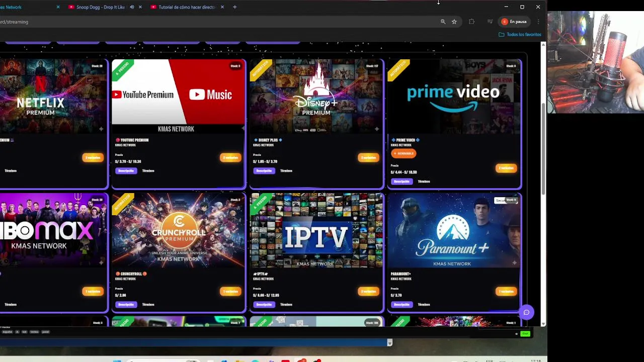Open the 'Todos los favoritos' bookmarks folder

click(520, 34)
